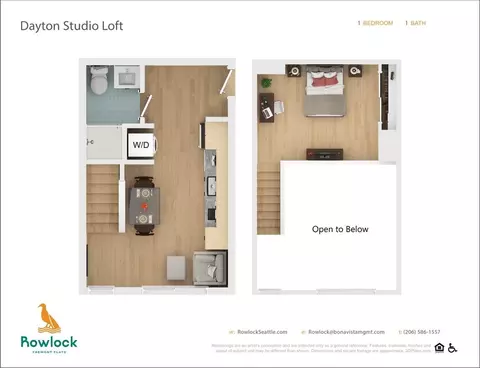Click the Open to Below text
The image size is (480, 368).
click(340, 229)
